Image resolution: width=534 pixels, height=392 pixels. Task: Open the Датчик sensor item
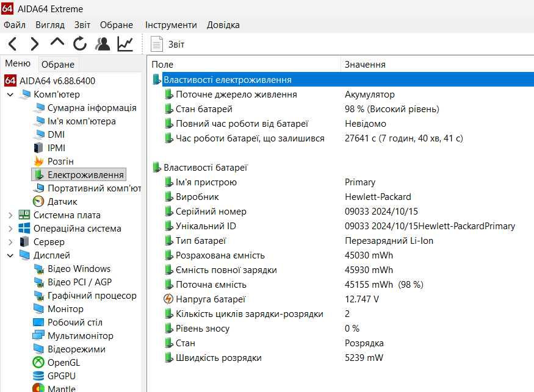click(x=62, y=202)
